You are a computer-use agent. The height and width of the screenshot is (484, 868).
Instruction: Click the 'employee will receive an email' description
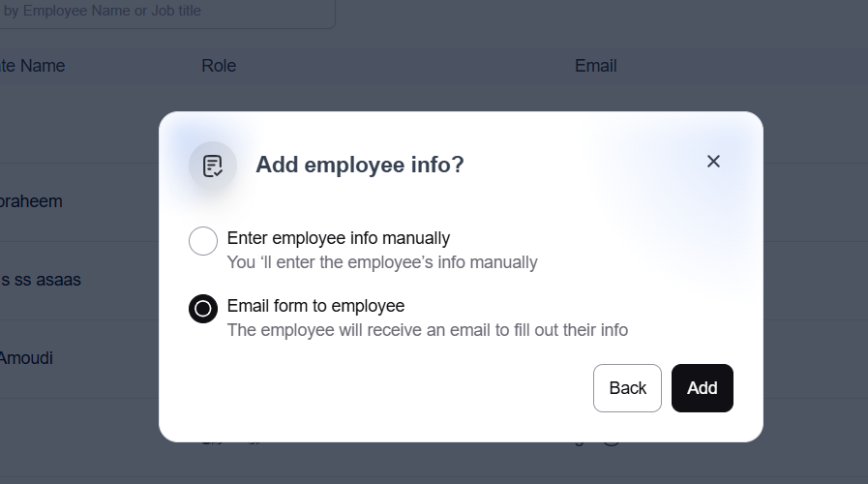pos(427,330)
